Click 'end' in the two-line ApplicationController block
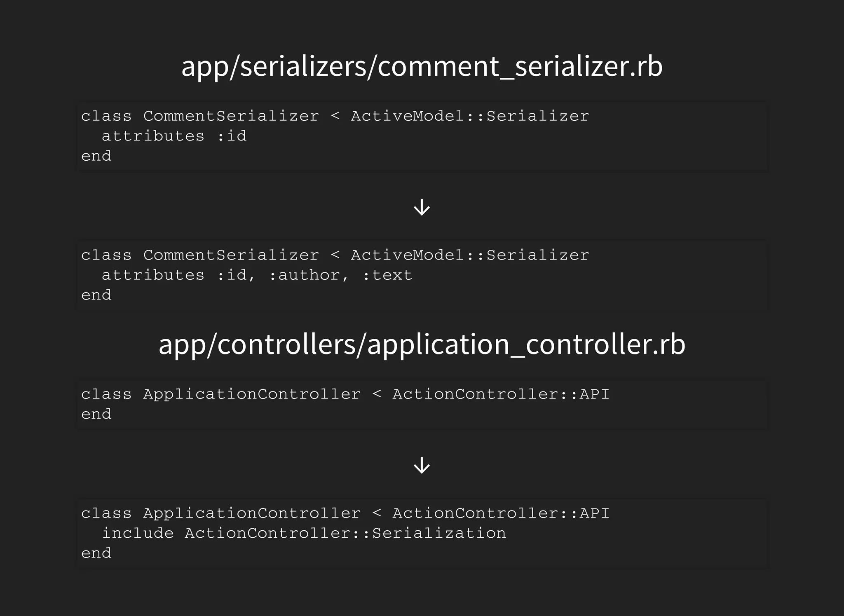 click(96, 414)
